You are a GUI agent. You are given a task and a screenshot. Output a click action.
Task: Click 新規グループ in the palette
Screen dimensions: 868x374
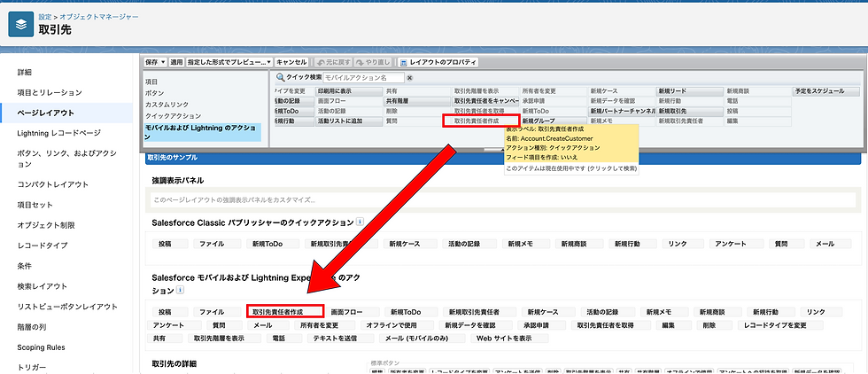[554, 121]
